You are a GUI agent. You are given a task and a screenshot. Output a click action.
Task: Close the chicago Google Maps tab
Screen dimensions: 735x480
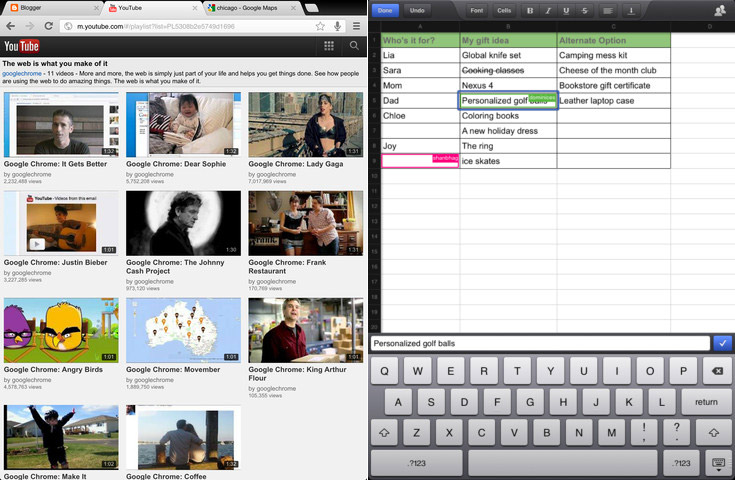(294, 8)
